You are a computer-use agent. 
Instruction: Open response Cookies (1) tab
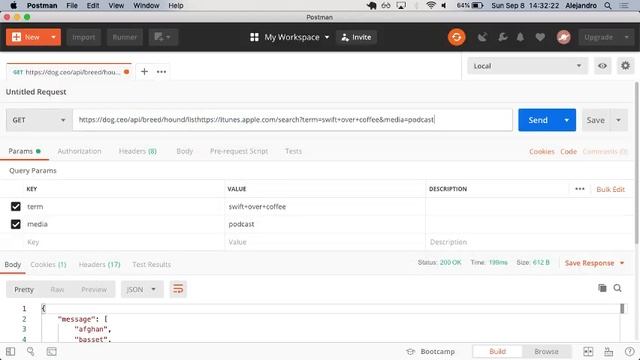(x=48, y=264)
